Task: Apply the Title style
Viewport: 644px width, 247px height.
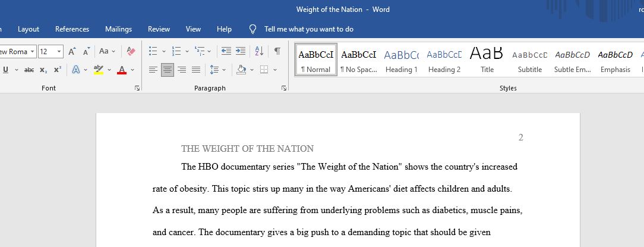Action: (x=487, y=60)
